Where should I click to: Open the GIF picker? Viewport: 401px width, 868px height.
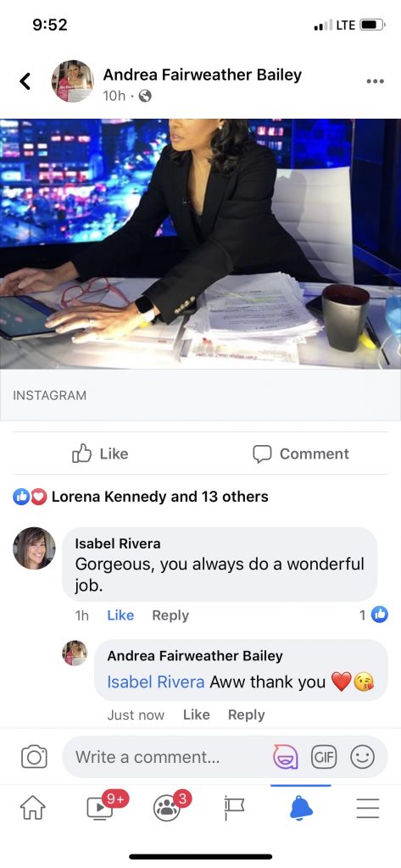pyautogui.click(x=324, y=757)
